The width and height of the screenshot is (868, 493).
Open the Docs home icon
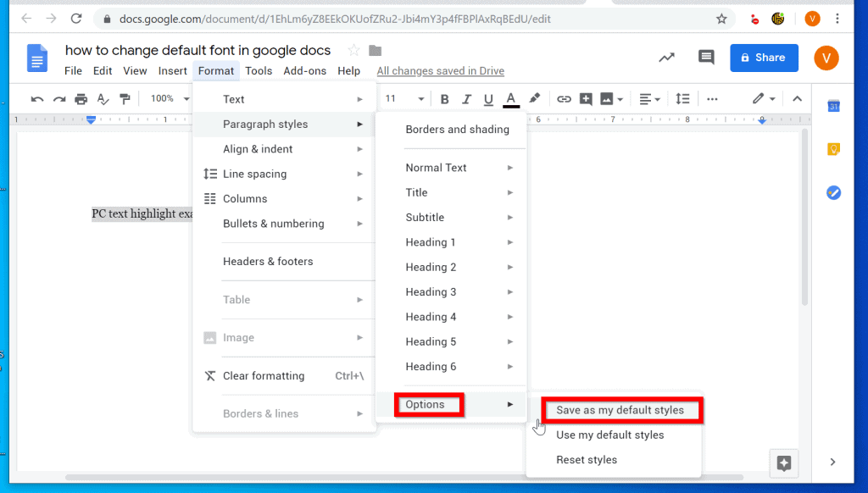click(x=37, y=58)
